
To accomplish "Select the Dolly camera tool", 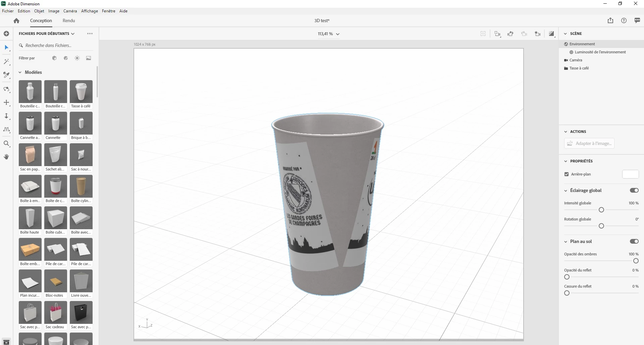I will click(6, 116).
